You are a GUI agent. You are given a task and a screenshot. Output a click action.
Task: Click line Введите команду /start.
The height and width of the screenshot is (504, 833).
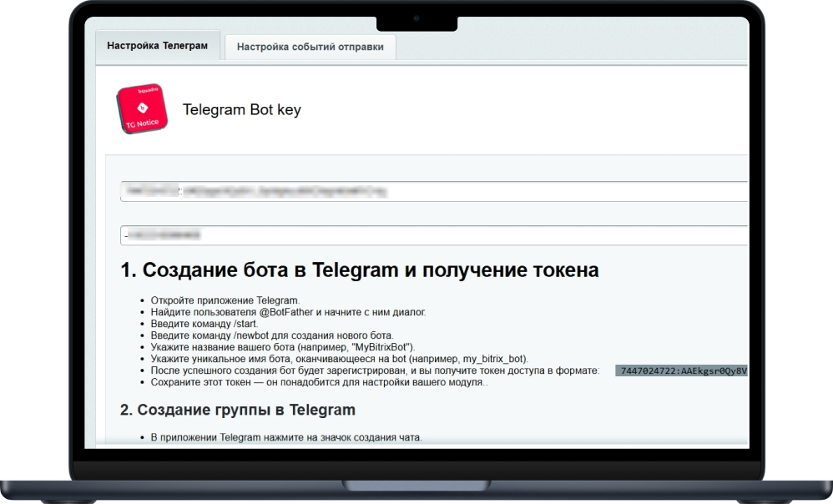(204, 324)
